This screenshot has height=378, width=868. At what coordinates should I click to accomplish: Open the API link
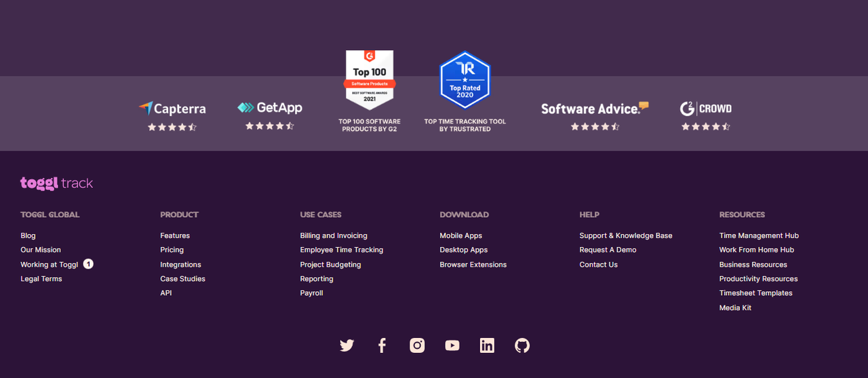pos(166,293)
